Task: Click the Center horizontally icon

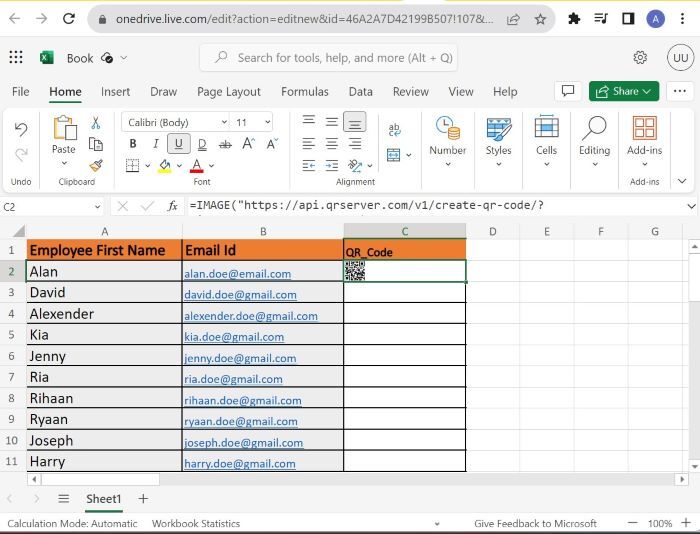Action: [x=332, y=144]
